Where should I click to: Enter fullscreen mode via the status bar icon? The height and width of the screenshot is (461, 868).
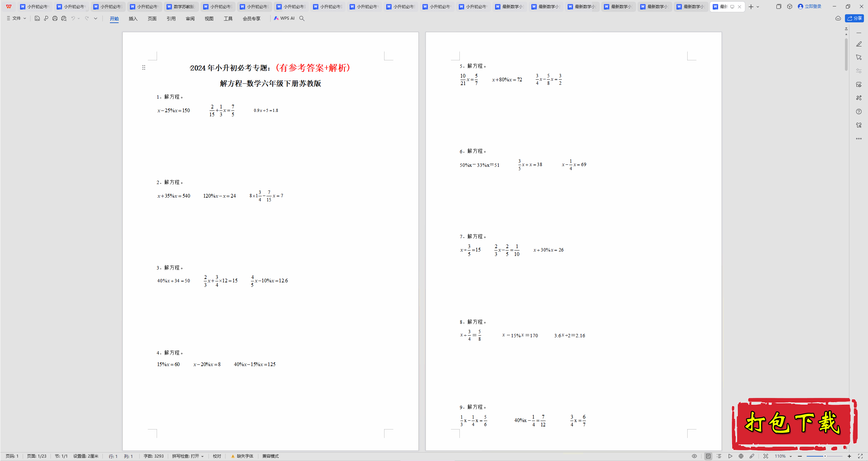pos(860,456)
